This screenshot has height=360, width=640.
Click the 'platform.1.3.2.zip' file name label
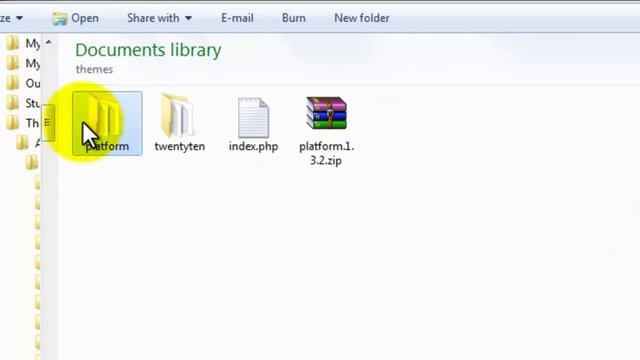coord(327,153)
